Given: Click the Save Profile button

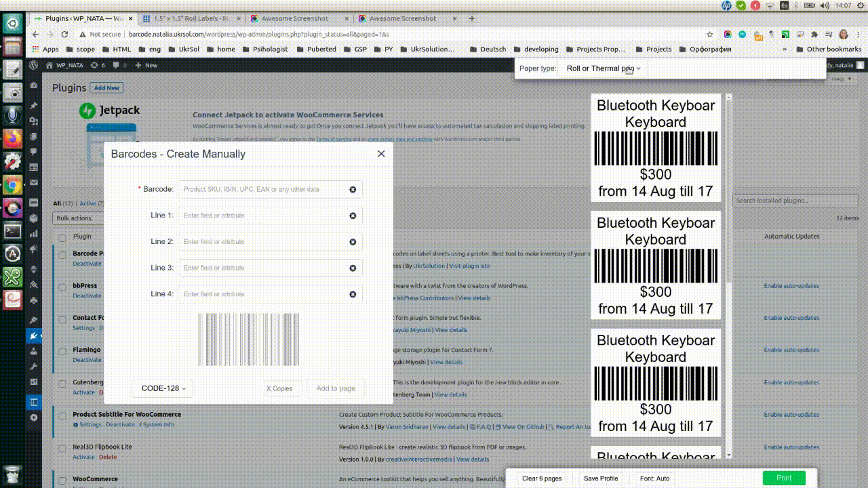Looking at the screenshot, I should (601, 479).
